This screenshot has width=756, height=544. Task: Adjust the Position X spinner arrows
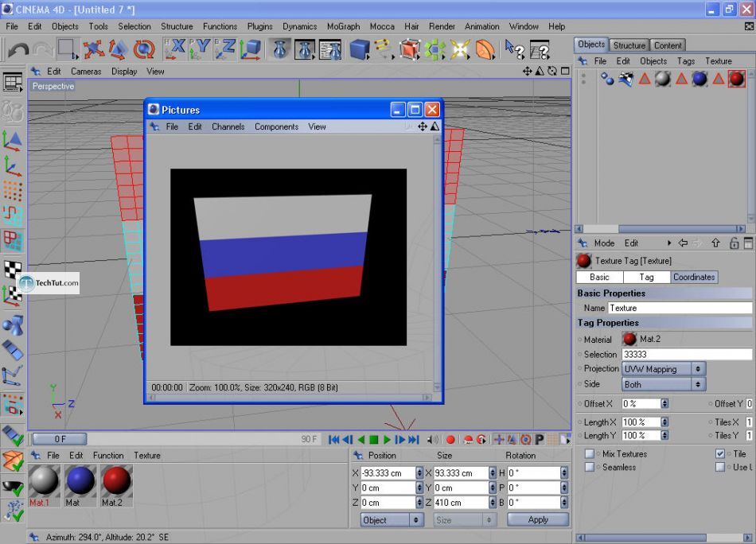click(419, 473)
